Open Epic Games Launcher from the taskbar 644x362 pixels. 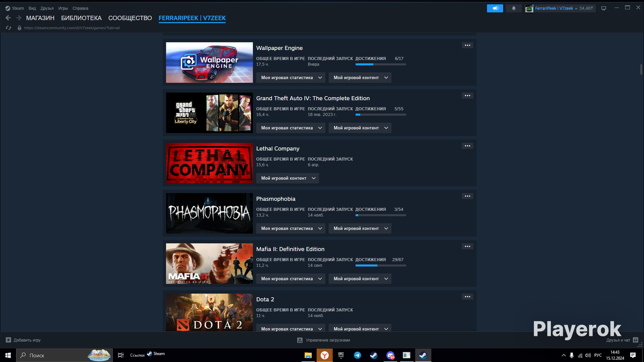[x=341, y=355]
